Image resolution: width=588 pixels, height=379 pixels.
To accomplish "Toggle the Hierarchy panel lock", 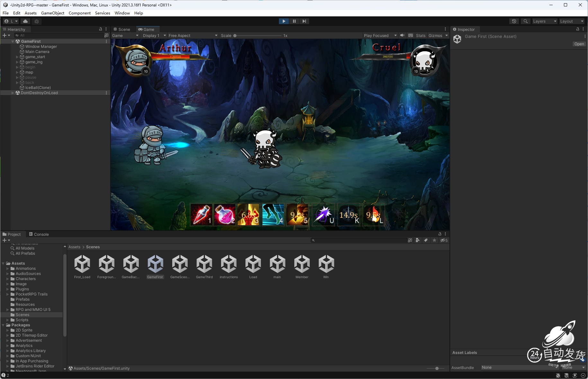I will coord(101,29).
